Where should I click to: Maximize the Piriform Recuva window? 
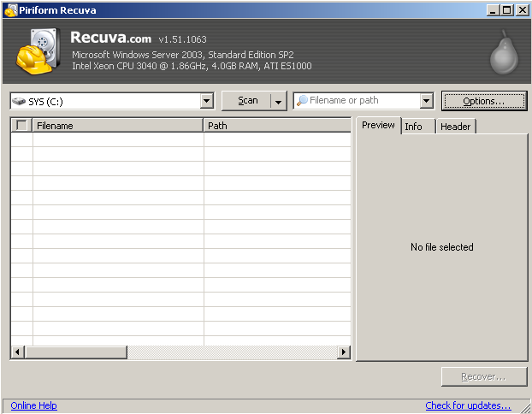[x=508, y=10]
